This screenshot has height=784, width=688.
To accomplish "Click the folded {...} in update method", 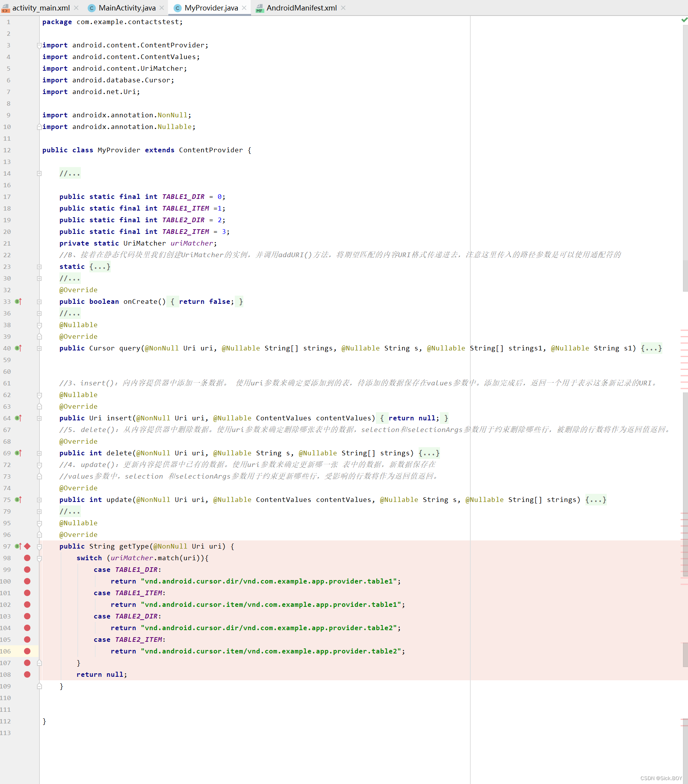I will click(x=595, y=500).
